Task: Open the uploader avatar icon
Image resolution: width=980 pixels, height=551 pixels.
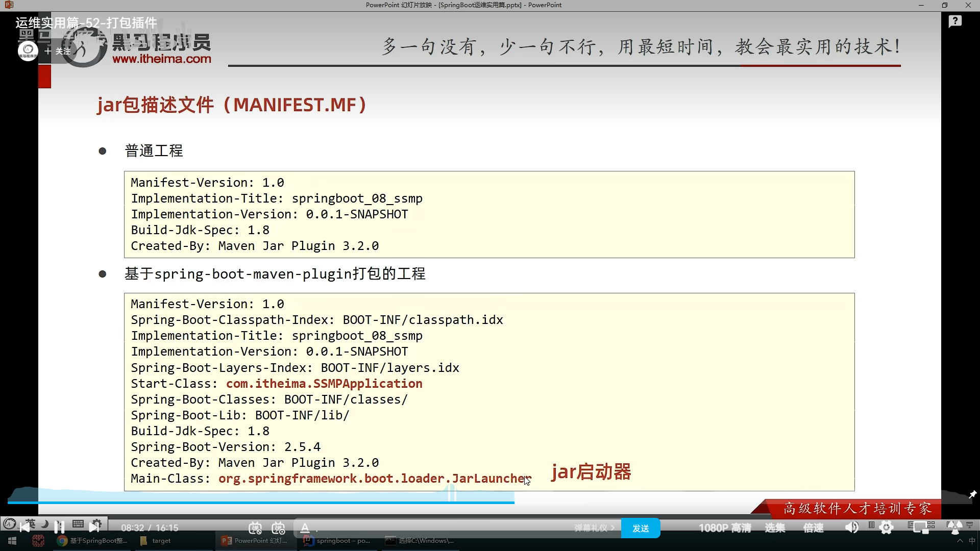Action: [28, 51]
